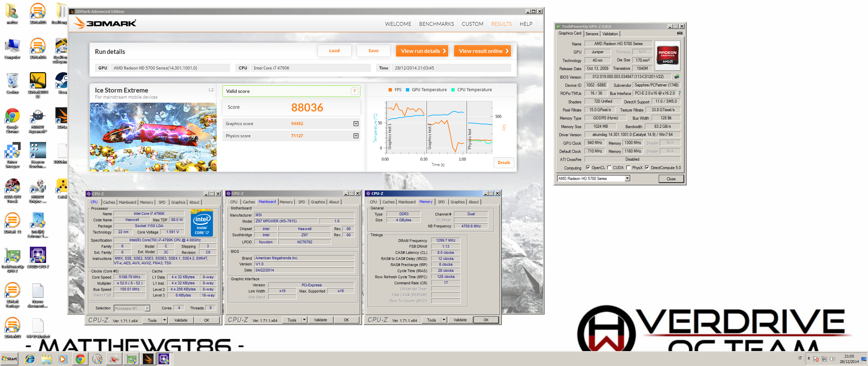Screen dimensions: 868x366
Task: Open the ASUS GPU Tweak desktop icon
Action: coord(13,190)
